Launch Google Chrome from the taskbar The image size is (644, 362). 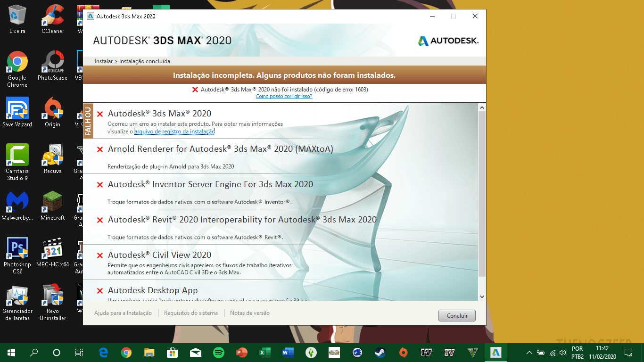click(126, 352)
